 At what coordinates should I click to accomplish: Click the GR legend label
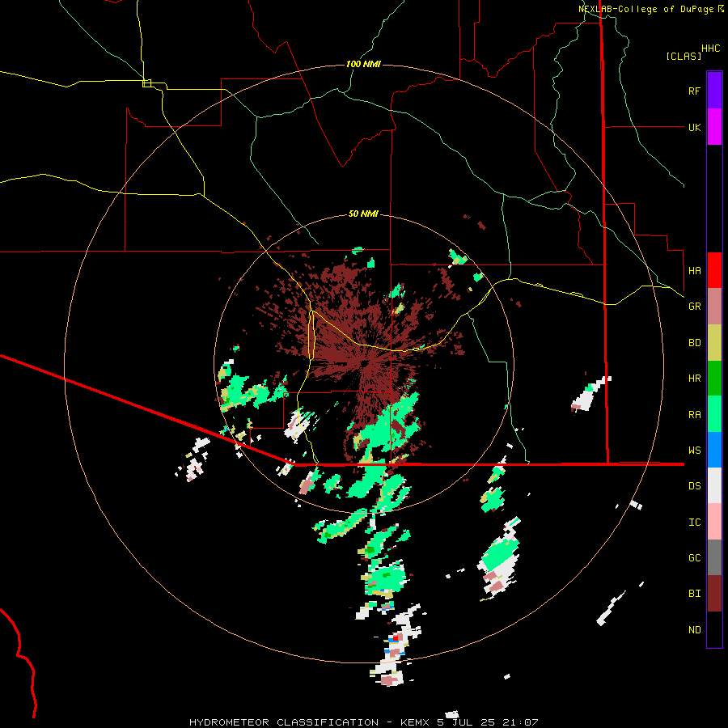pyautogui.click(x=694, y=307)
